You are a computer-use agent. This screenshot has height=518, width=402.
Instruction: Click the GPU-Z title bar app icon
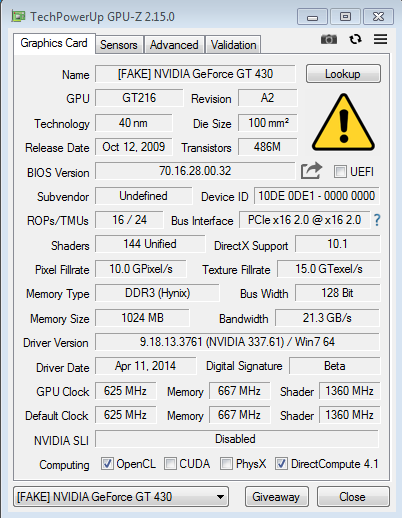pos(18,16)
